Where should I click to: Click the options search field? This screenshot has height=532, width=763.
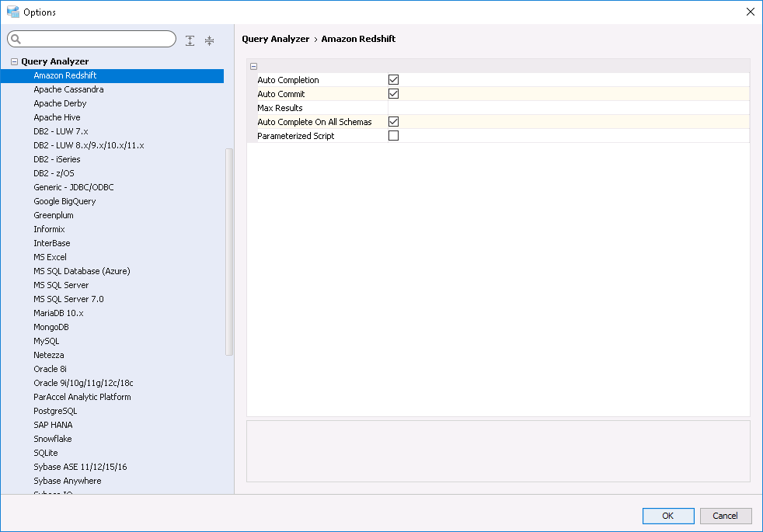[x=97, y=40]
